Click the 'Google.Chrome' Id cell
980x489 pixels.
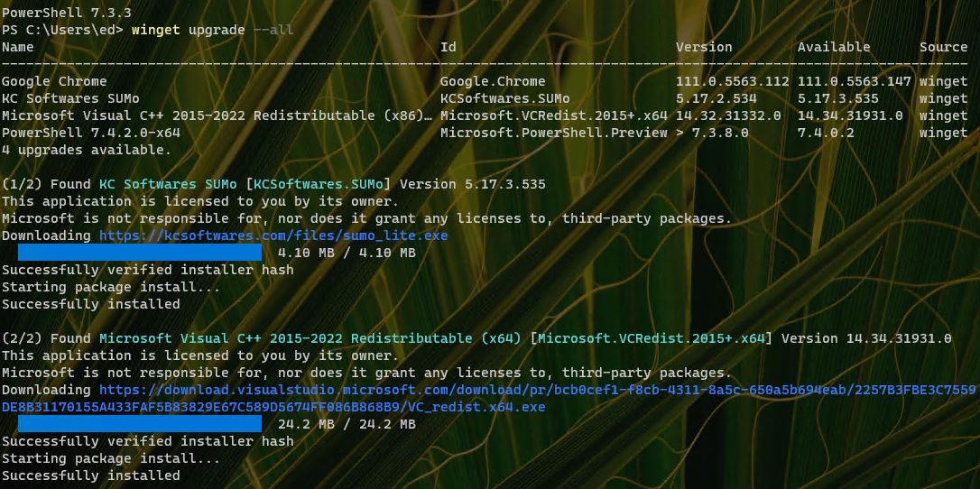[x=493, y=81]
